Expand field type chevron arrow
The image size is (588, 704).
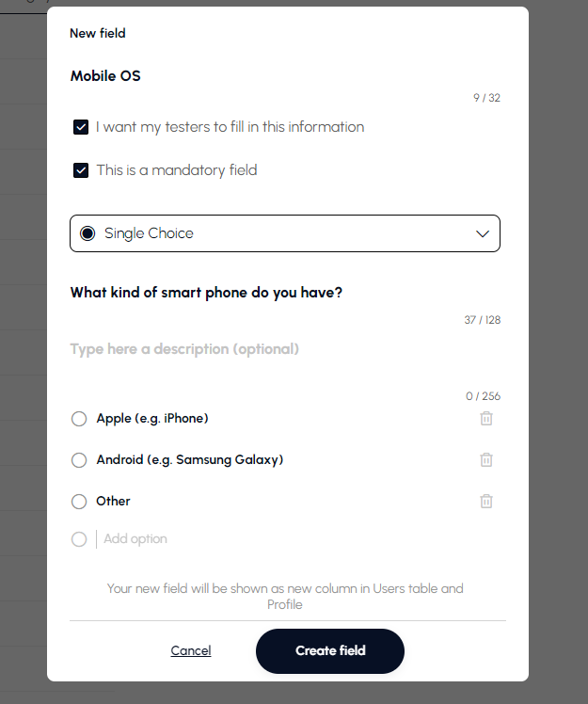[x=483, y=233]
